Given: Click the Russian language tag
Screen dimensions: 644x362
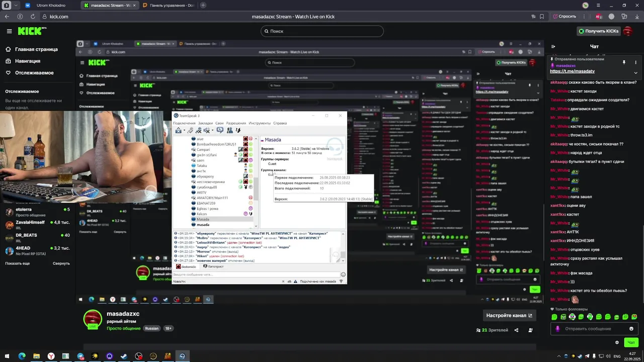Looking at the screenshot, I should point(152,328).
